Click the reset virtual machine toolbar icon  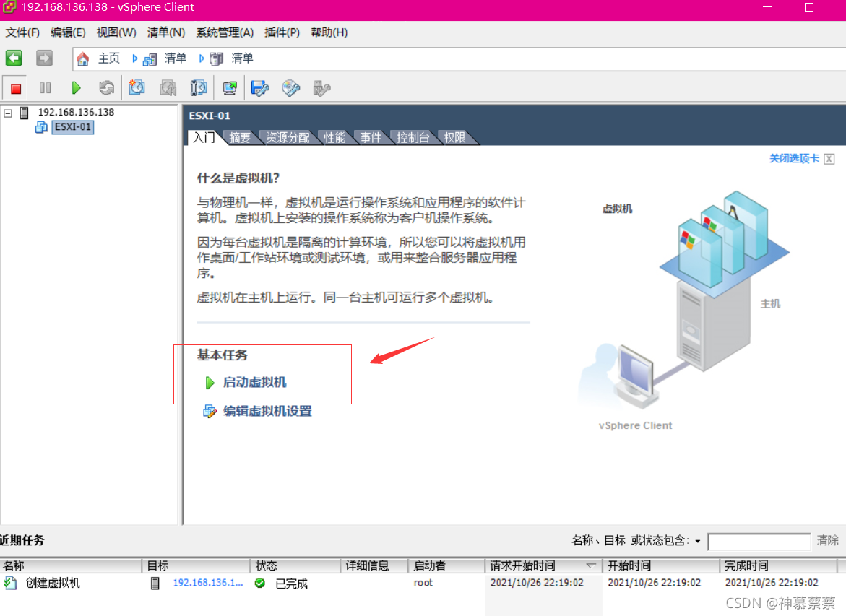tap(106, 88)
